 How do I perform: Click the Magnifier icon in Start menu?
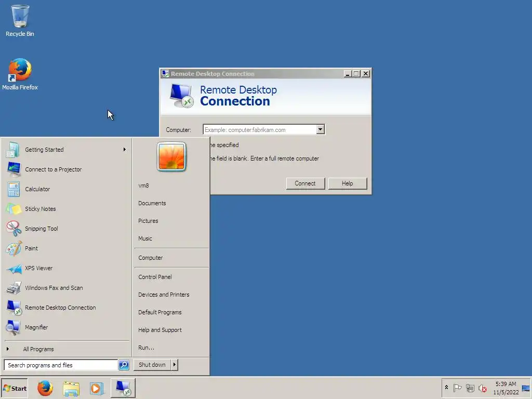click(13, 327)
